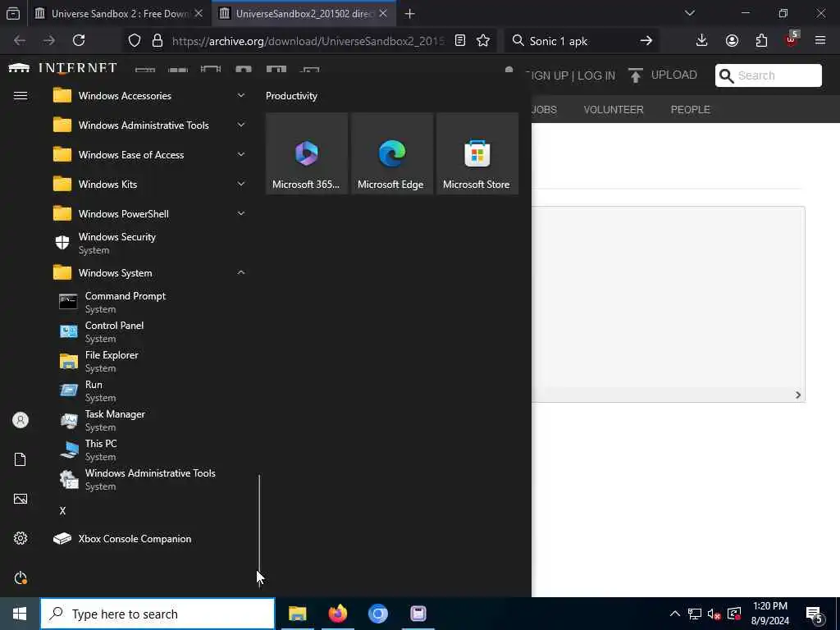
Task: Focus the taskbar search box
Action: tap(157, 614)
